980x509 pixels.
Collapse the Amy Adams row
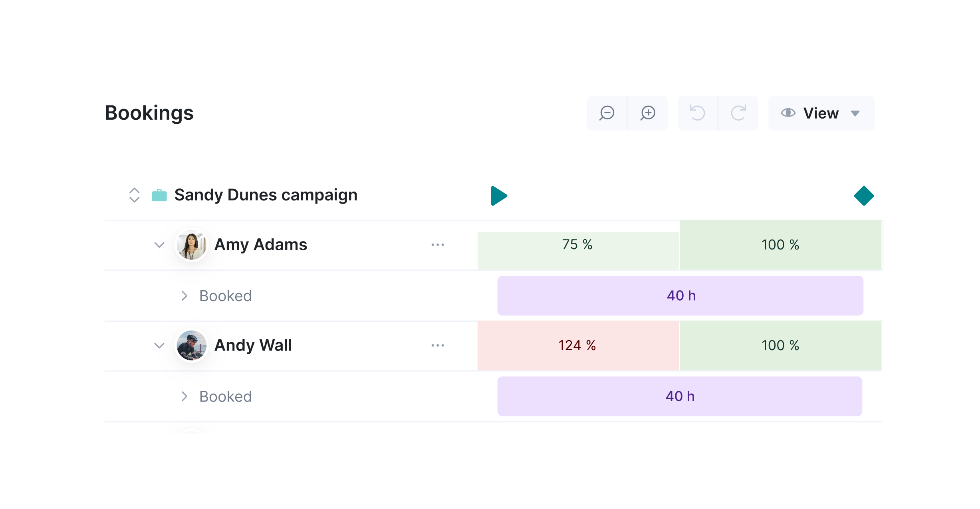159,245
